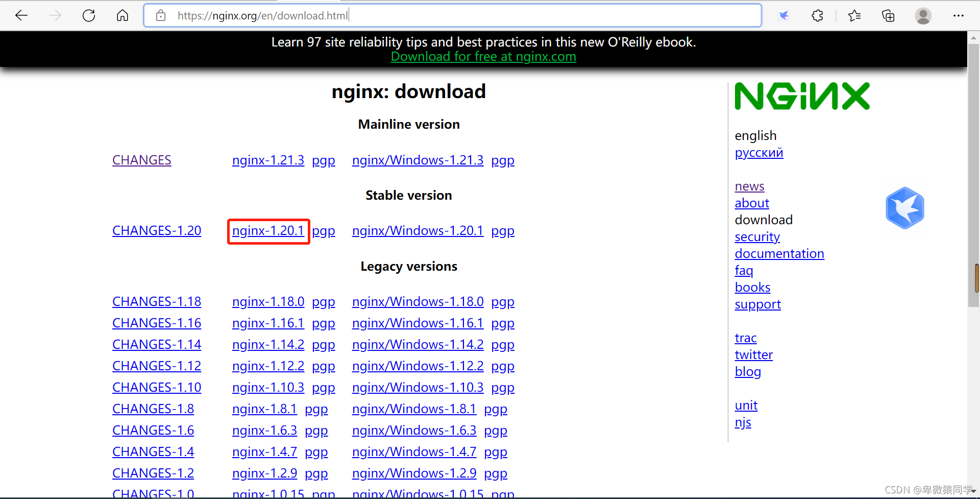Open the twitter sidebar link
980x499 pixels.
754,355
